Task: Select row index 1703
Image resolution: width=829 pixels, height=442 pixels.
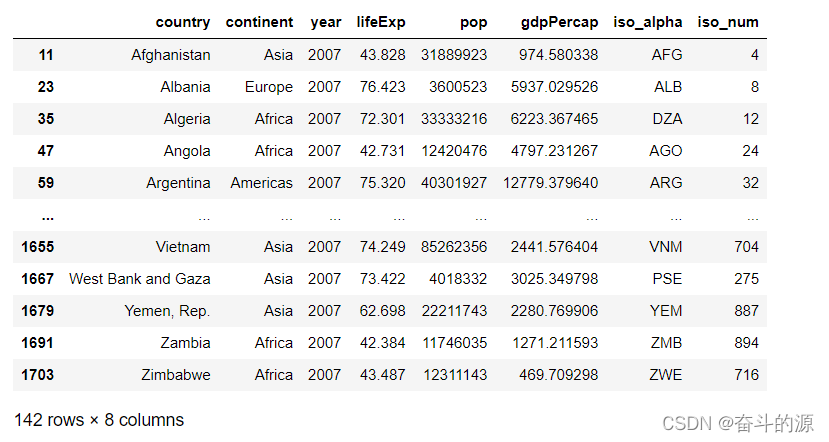Action: tap(38, 375)
